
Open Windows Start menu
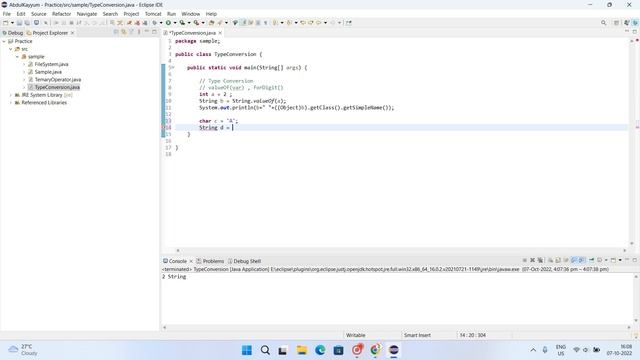click(247, 350)
